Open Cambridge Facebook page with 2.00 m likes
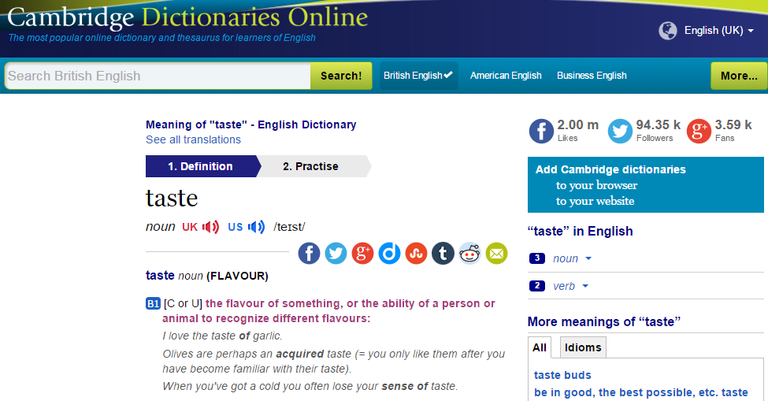Image resolution: width=768 pixels, height=401 pixels. (x=541, y=131)
